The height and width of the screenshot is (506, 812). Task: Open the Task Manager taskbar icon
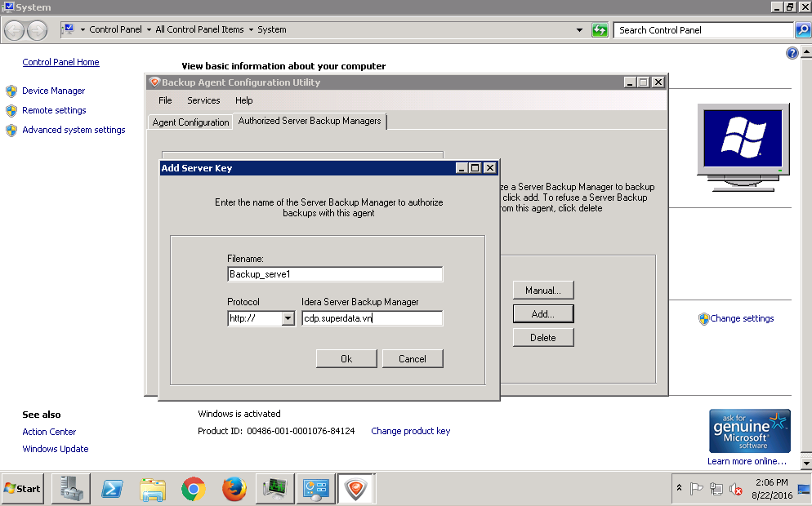point(275,488)
